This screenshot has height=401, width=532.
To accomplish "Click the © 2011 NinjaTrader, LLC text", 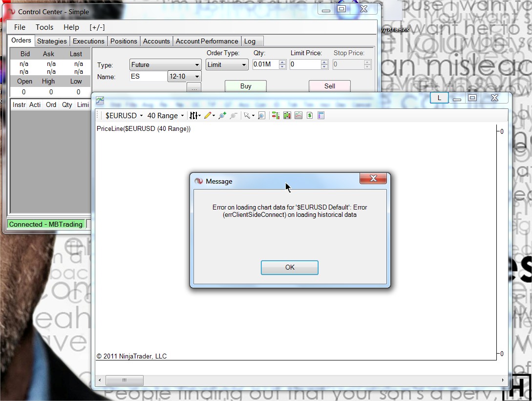I will point(131,356).
